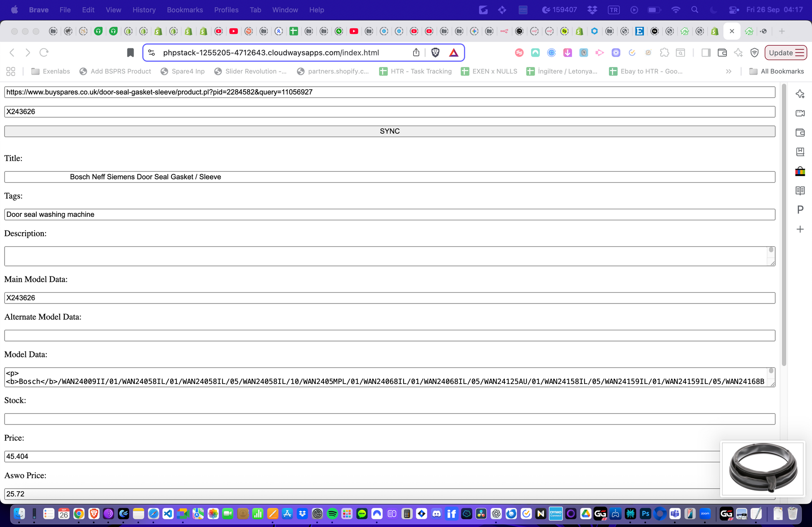The height and width of the screenshot is (527, 812).
Task: Bookmark this page using bookmark icon
Action: (130, 53)
